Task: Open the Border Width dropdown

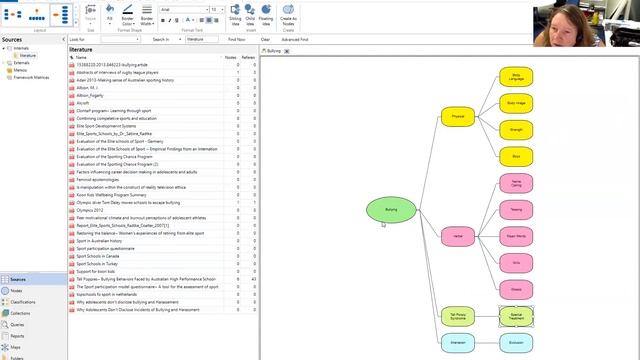Action: tap(147, 15)
